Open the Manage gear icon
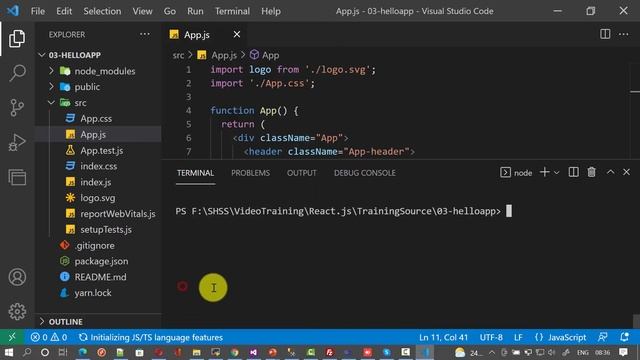Image resolution: width=640 pixels, height=360 pixels. 17,311
